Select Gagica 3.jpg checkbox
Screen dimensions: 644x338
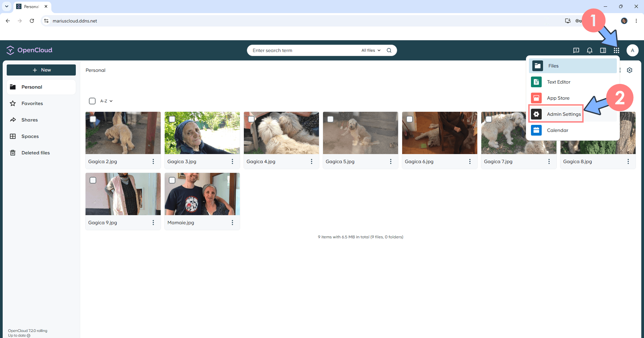(172, 119)
